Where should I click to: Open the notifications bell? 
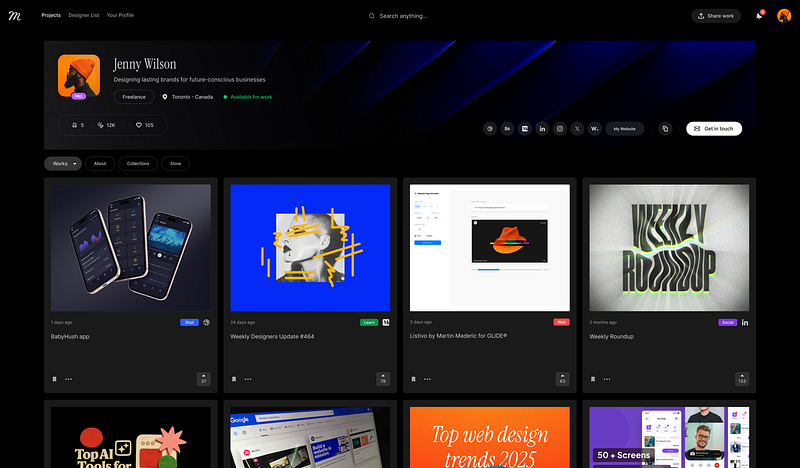coord(759,16)
